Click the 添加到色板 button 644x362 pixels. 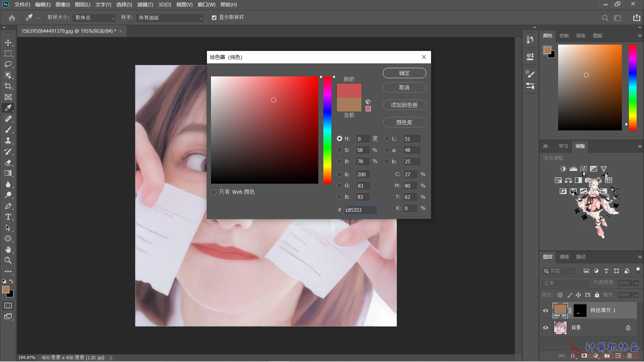(404, 105)
